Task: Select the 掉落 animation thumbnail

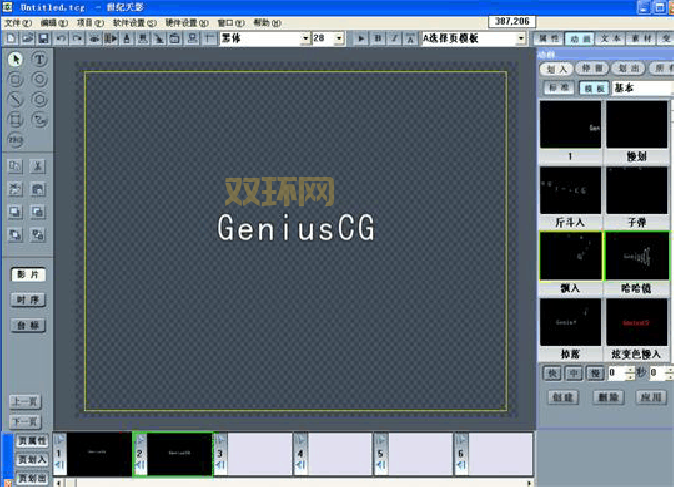Action: click(570, 322)
